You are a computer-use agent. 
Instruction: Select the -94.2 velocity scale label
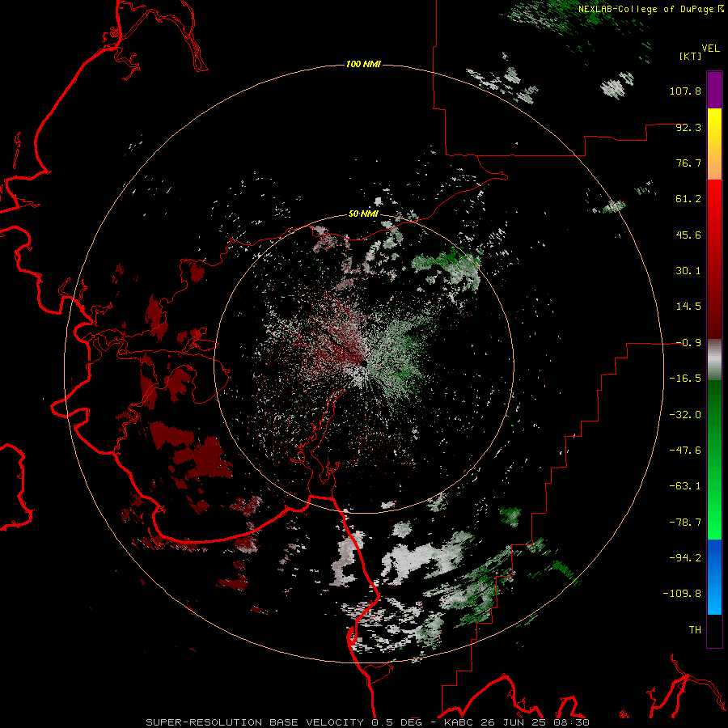tap(685, 558)
